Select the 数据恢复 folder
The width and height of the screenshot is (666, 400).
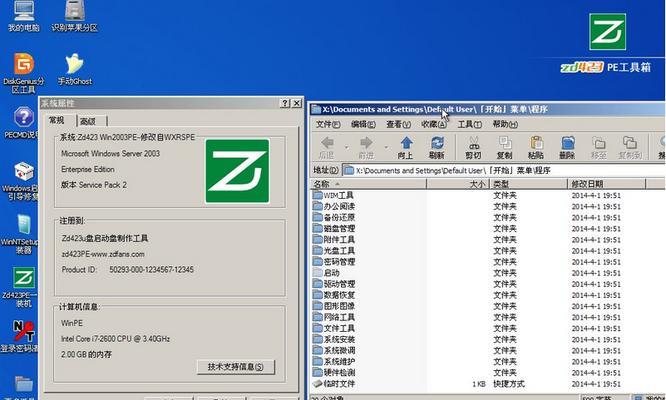click(333, 295)
